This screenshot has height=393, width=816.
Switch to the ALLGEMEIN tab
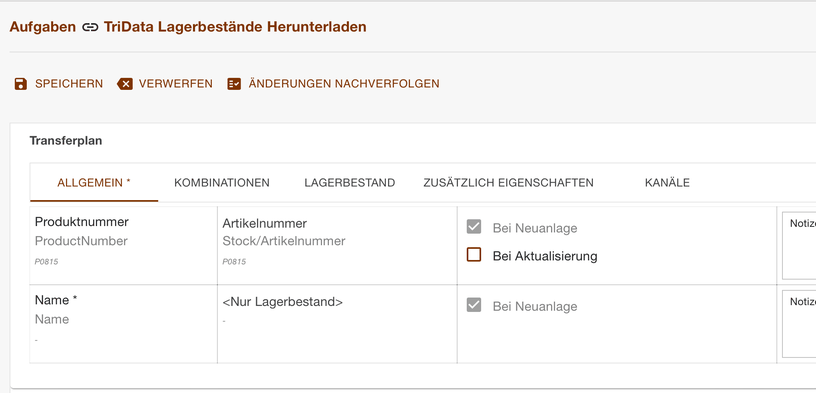tap(94, 183)
